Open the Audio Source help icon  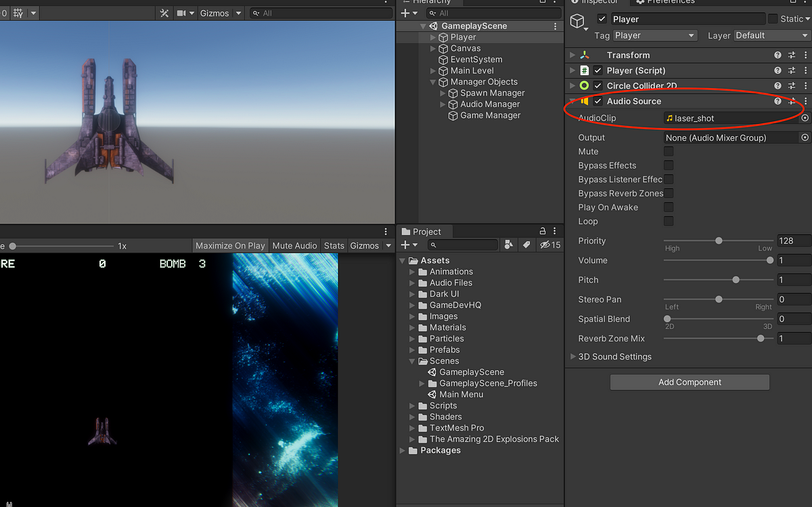pos(777,102)
